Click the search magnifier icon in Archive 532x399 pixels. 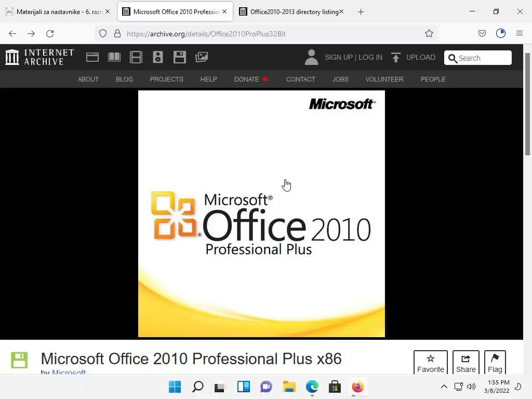(453, 58)
